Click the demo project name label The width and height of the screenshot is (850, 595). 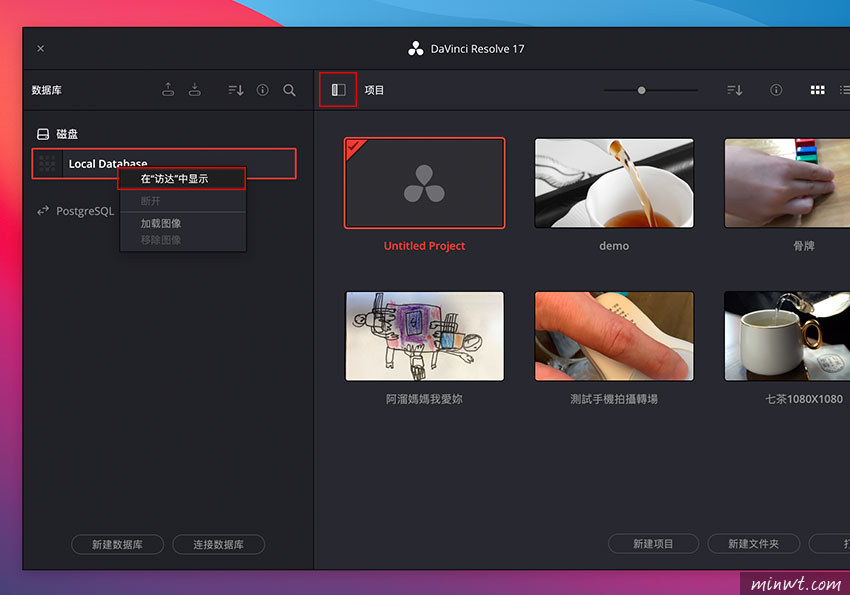pos(614,246)
